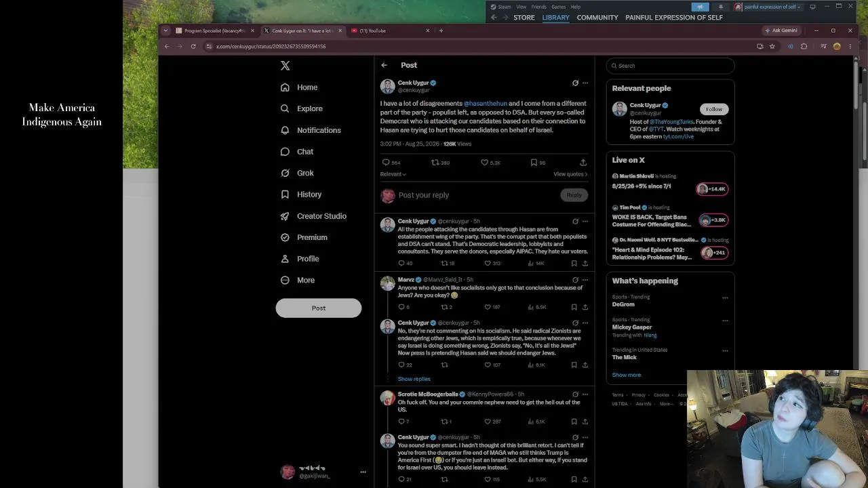
Task: Open Martin Shkreli's live broadcast
Action: click(670, 183)
